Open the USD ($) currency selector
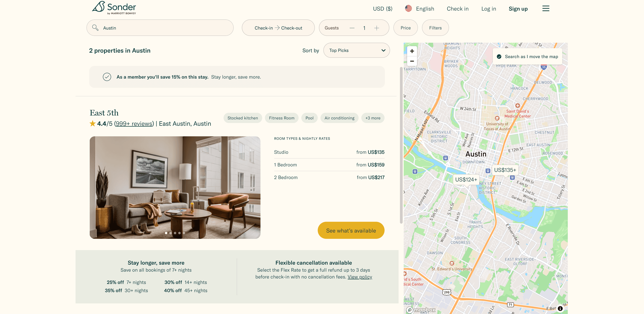The image size is (644, 314). 383,9
